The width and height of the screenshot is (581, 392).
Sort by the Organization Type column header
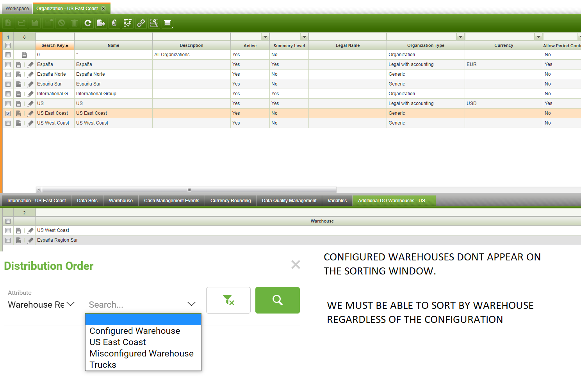pyautogui.click(x=426, y=45)
